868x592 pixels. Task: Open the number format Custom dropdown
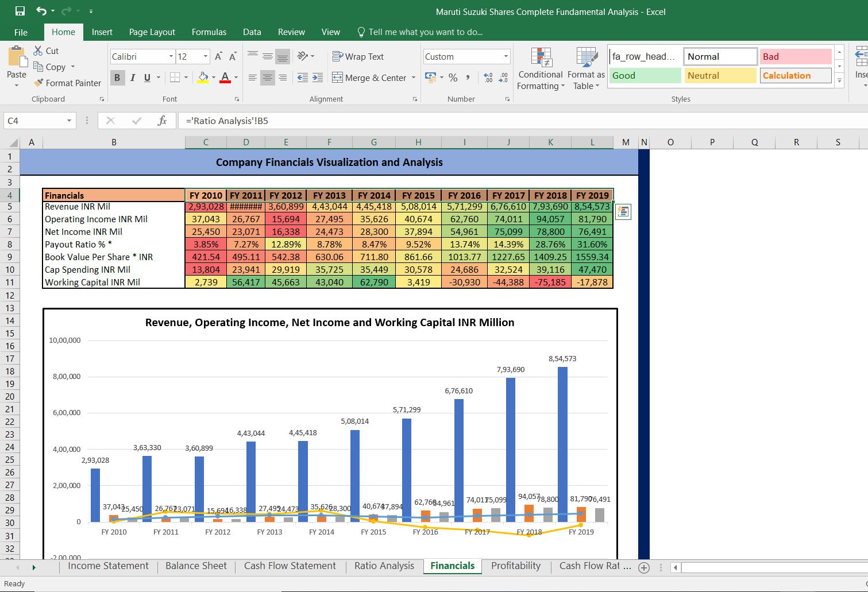coord(506,56)
